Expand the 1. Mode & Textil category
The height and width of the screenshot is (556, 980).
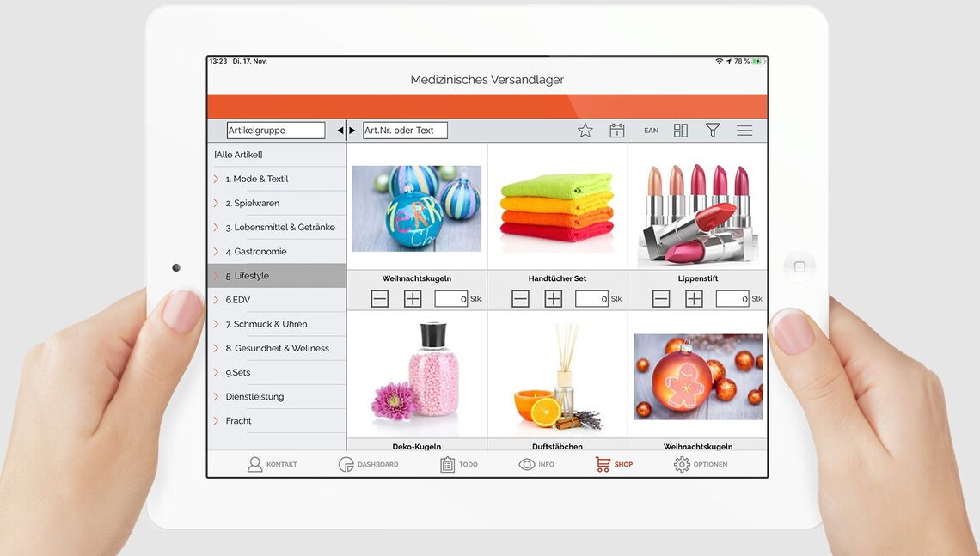tap(256, 179)
